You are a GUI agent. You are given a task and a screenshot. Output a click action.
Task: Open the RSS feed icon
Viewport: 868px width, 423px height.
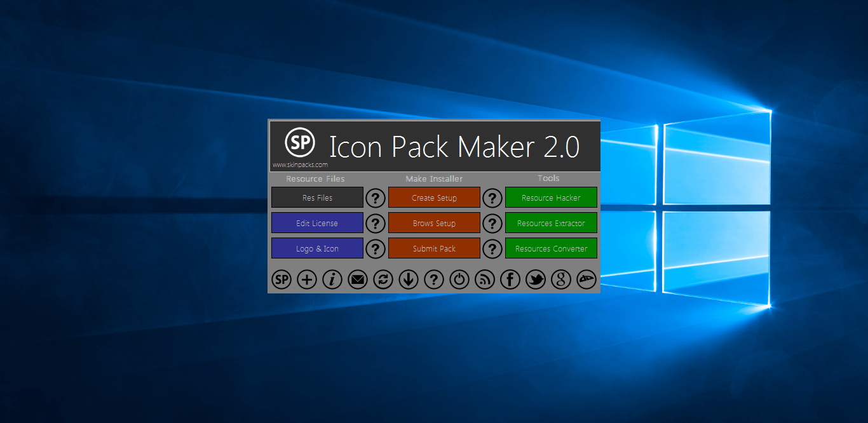coord(485,279)
